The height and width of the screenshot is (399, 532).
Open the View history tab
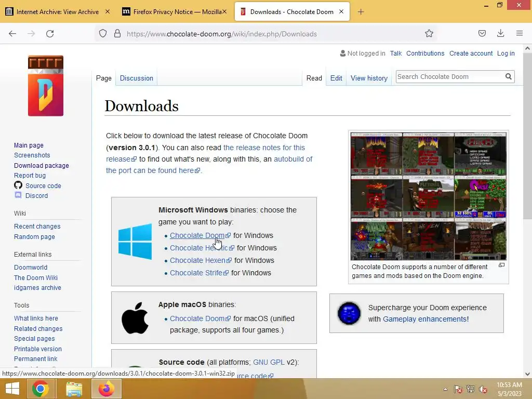coord(369,78)
